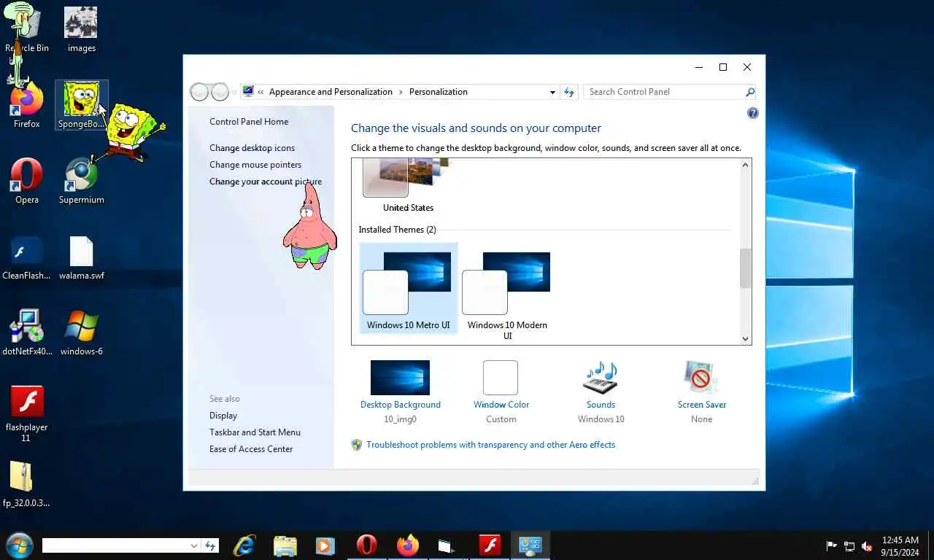Click the theme list scroll down arrow

point(745,338)
